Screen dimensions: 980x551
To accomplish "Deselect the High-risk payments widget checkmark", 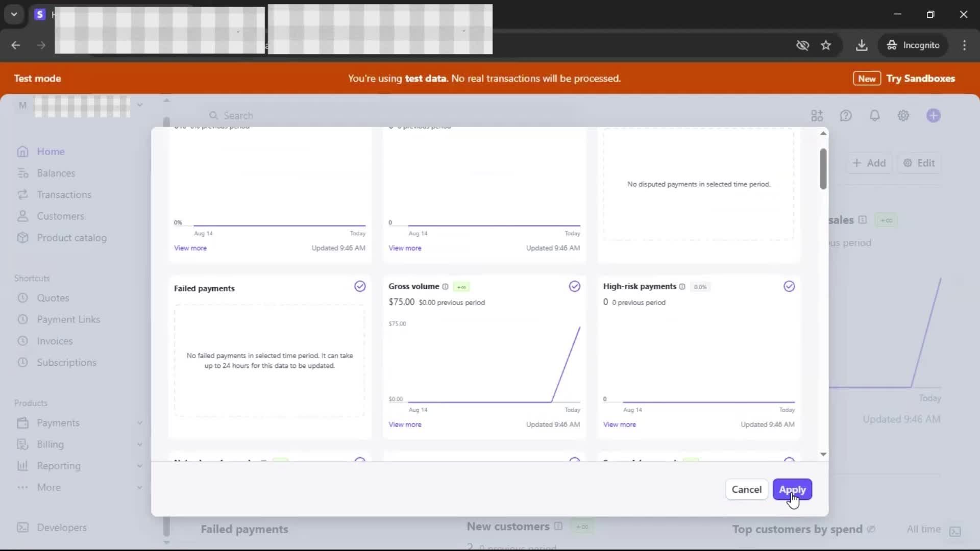I will 789,286.
